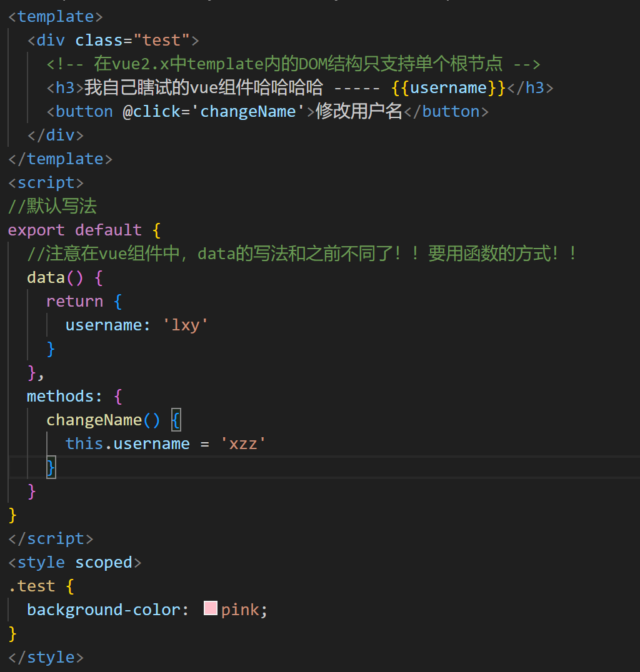Click the changeName() method definition
This screenshot has width=640, height=672.
[x=103, y=420]
